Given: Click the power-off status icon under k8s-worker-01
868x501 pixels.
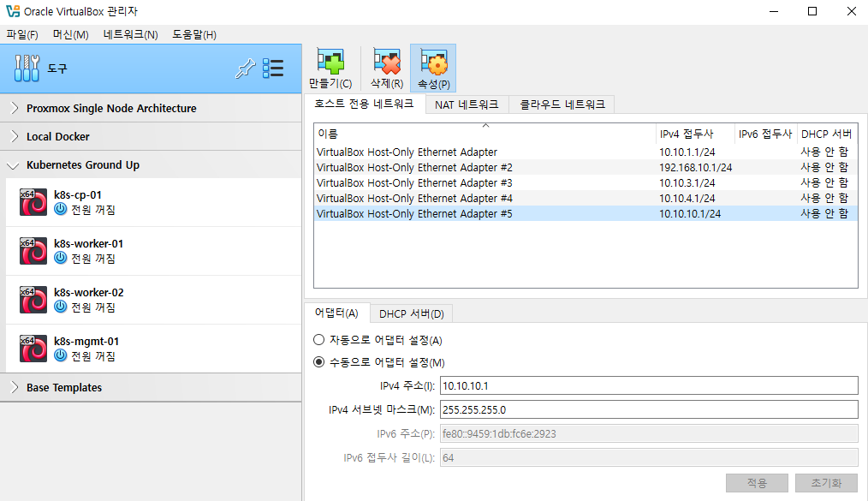Looking at the screenshot, I should pos(60,258).
